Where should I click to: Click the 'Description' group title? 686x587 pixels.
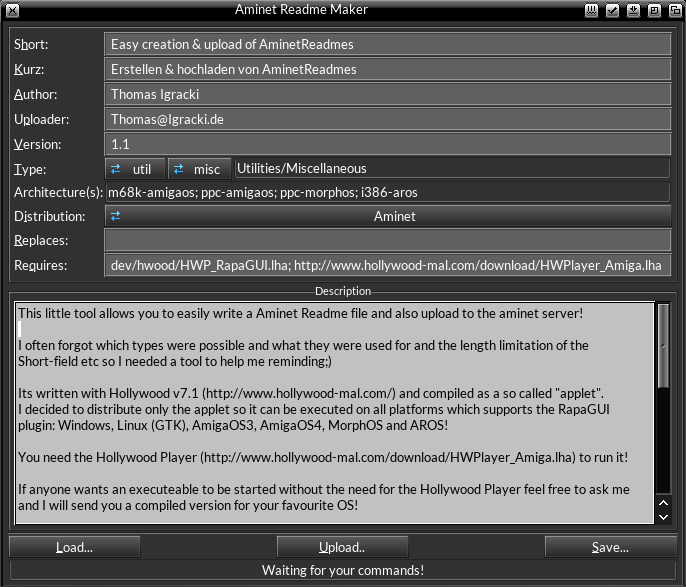point(343,291)
